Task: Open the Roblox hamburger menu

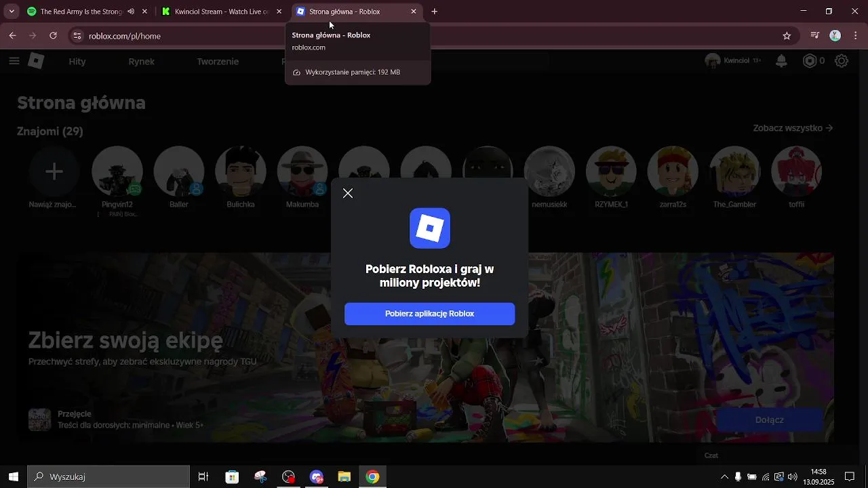Action: (14, 61)
